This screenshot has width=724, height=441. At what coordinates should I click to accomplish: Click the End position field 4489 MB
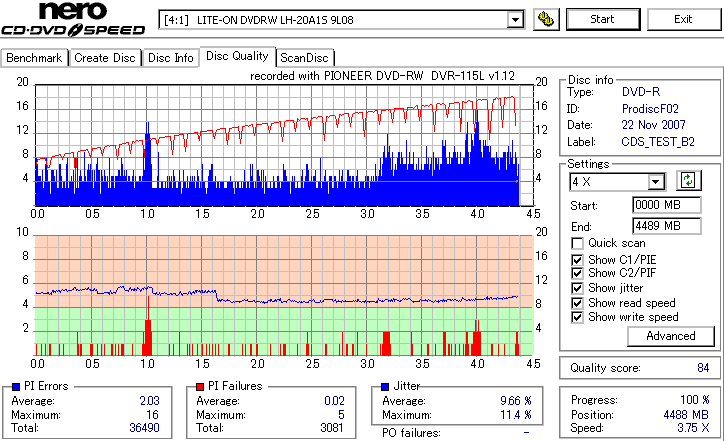click(666, 226)
